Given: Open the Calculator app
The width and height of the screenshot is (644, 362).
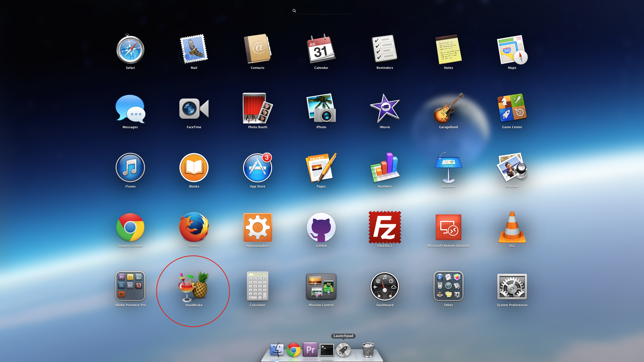Looking at the screenshot, I should (x=257, y=287).
